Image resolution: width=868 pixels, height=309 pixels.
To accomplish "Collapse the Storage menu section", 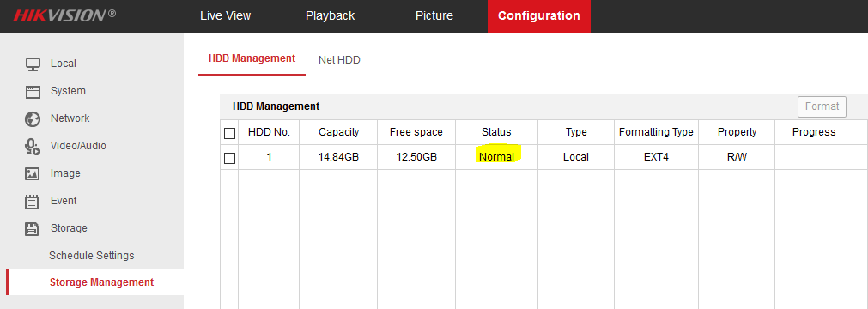I will (x=69, y=228).
